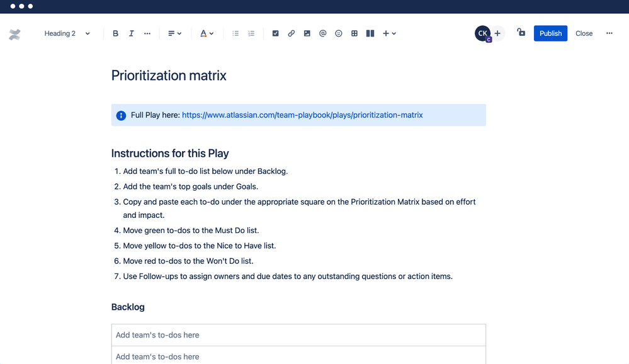Insert a link
This screenshot has height=364, width=629.
pos(291,33)
